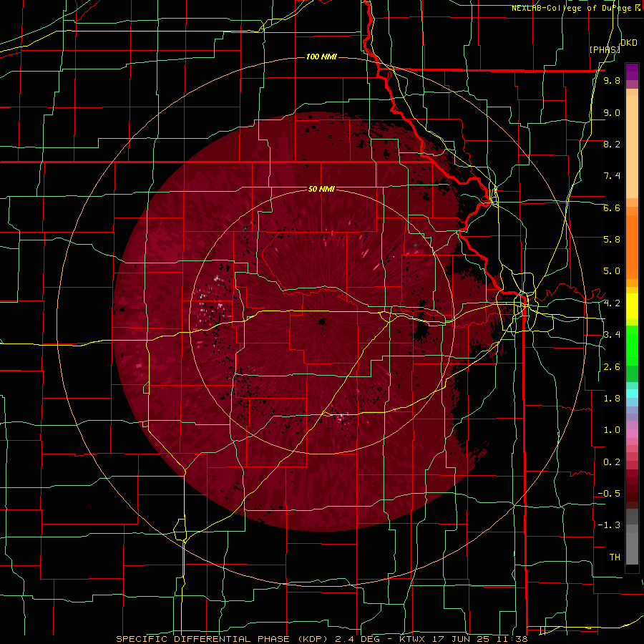
Task: Select the 9.8 value on the color scale
Action: click(x=612, y=80)
